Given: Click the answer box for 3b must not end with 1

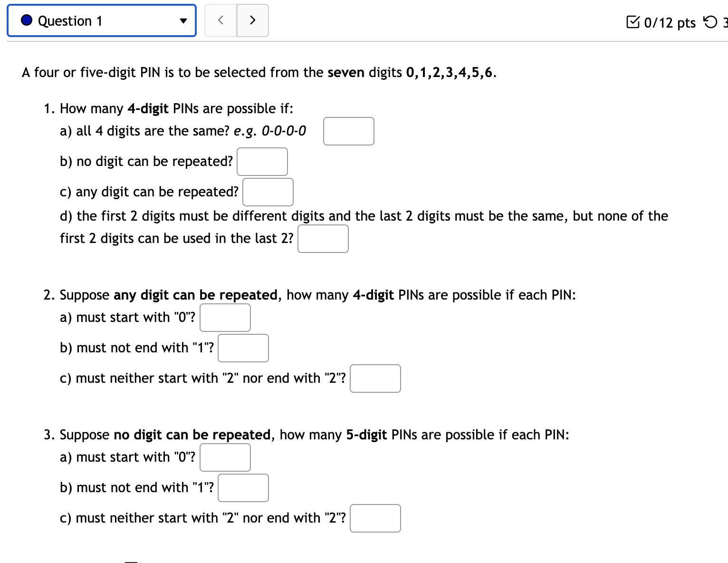Looking at the screenshot, I should point(243,487).
